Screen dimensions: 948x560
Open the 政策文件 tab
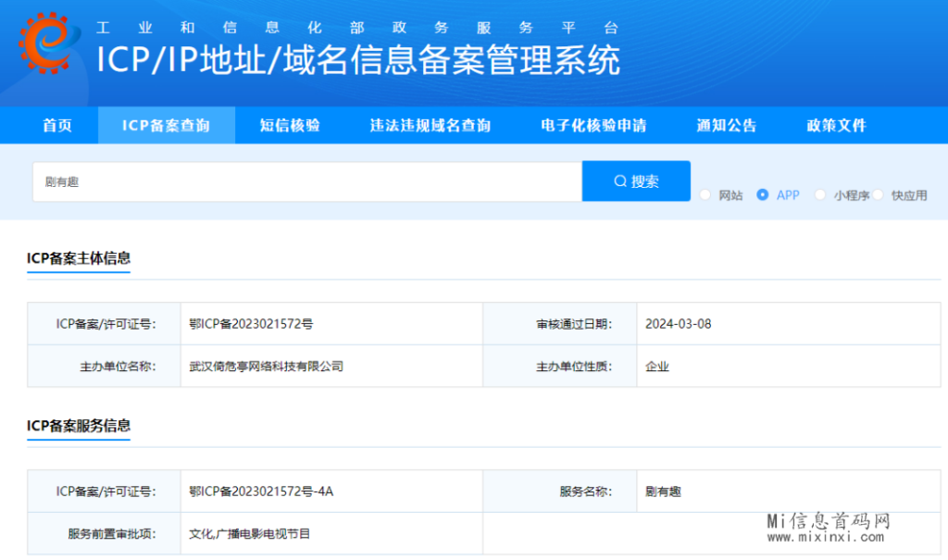pyautogui.click(x=837, y=126)
